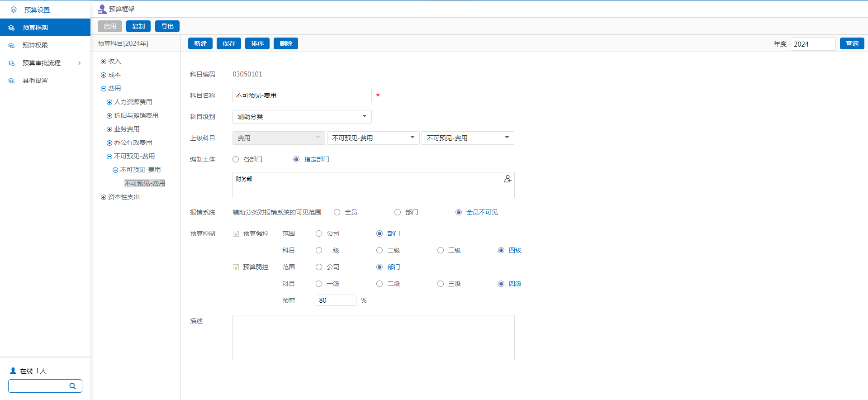Click the 预算权限 sidebar icon
The image size is (868, 400).
[x=12, y=45]
